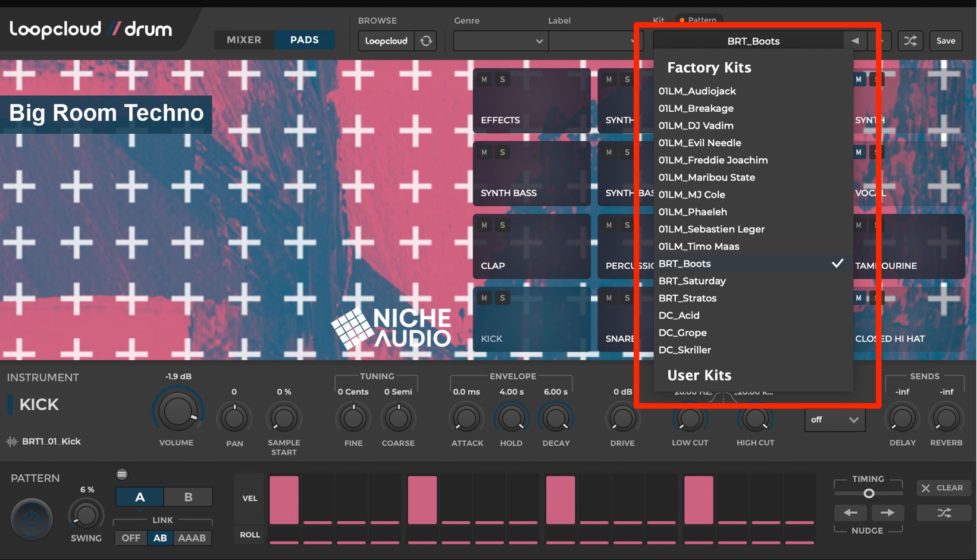Click the Loopcloud refresh icon
977x560 pixels.
(x=426, y=41)
